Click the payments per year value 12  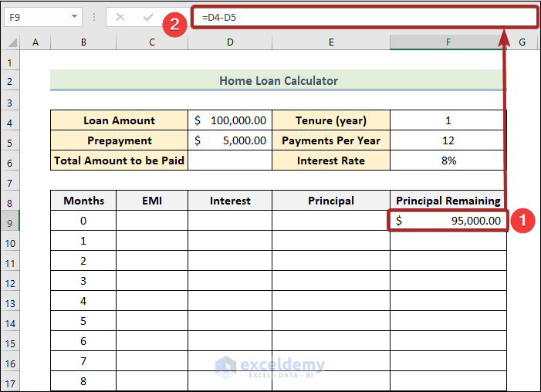(x=448, y=140)
